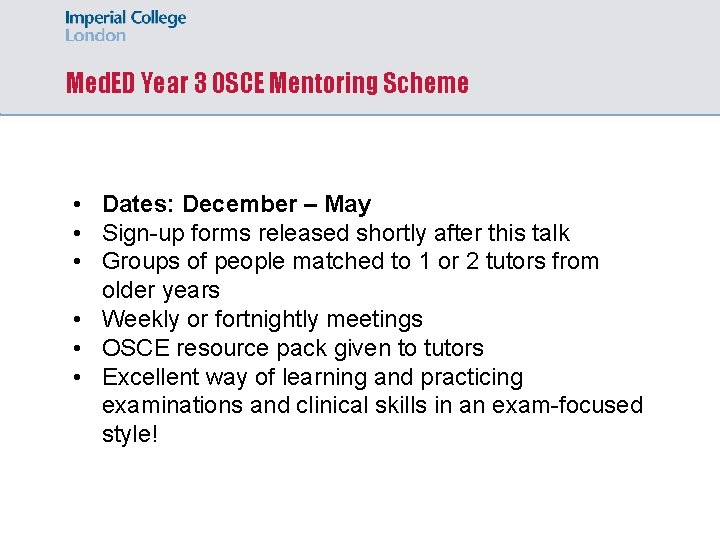Image resolution: width=720 pixels, height=540 pixels.
Task: Click the Groups of people matched line
Action: click(350, 262)
